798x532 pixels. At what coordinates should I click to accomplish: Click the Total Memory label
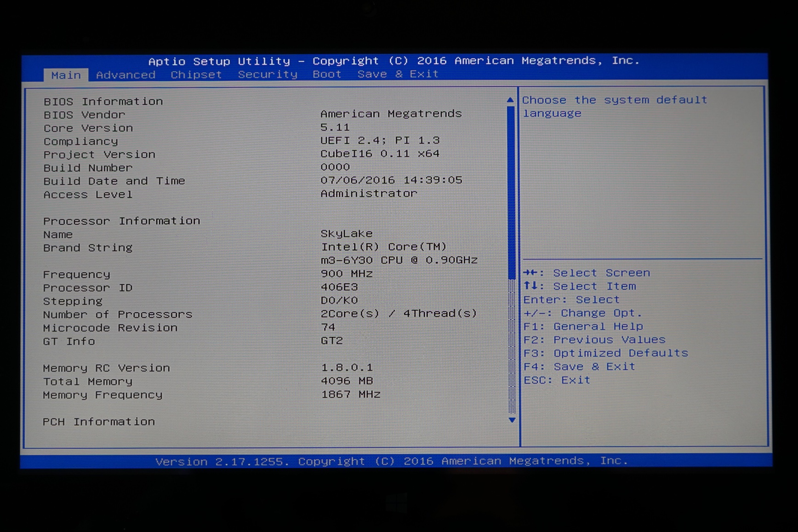(x=87, y=382)
